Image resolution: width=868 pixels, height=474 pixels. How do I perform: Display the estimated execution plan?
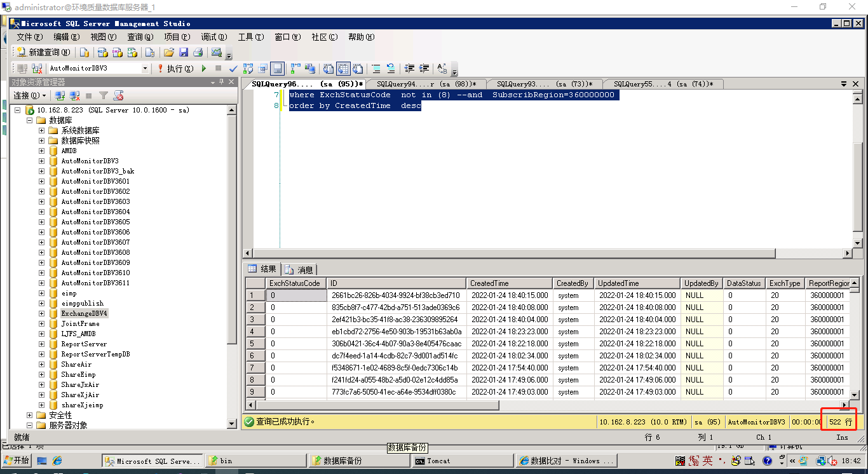(x=248, y=68)
